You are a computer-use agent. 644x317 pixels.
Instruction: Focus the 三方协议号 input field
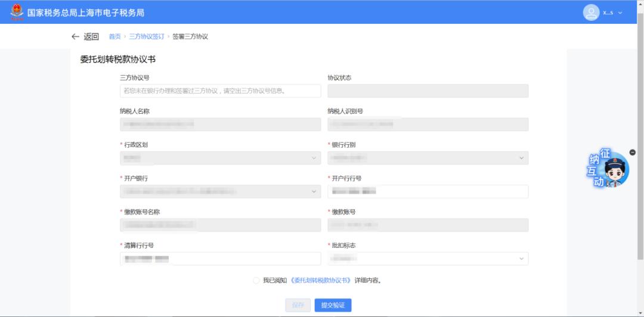(220, 91)
